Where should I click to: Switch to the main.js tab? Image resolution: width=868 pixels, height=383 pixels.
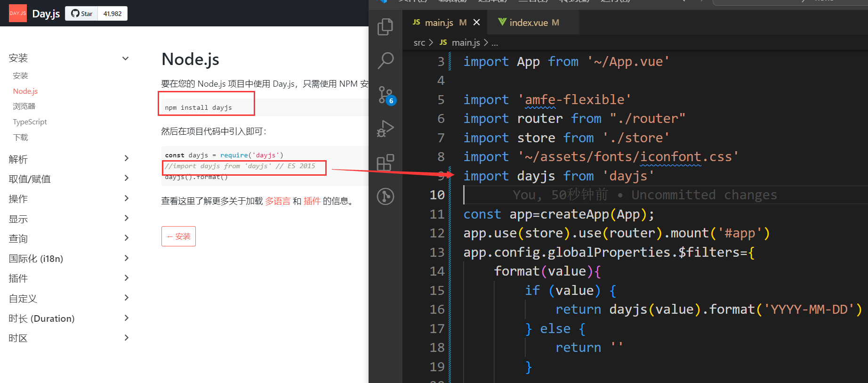tap(439, 22)
